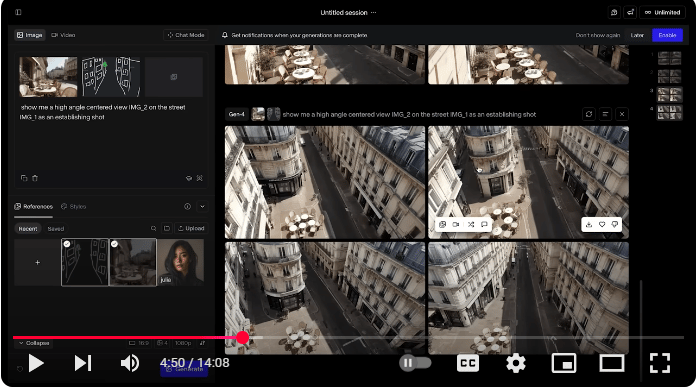The image size is (698, 388).
Task: Switch to the Image tab
Action: click(30, 35)
